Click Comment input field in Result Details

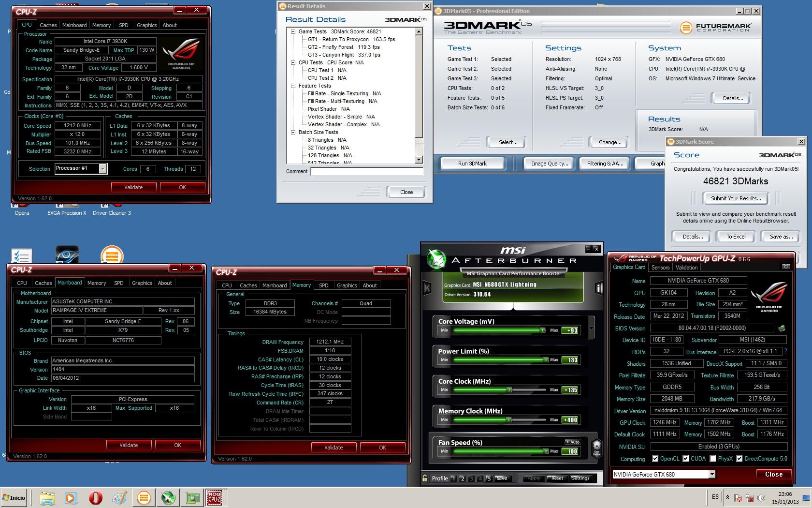(367, 171)
